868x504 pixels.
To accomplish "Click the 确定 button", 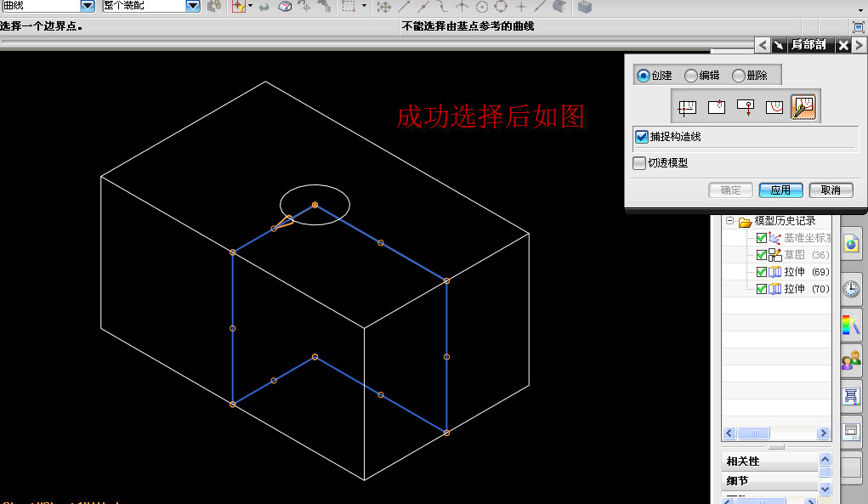I will click(731, 190).
